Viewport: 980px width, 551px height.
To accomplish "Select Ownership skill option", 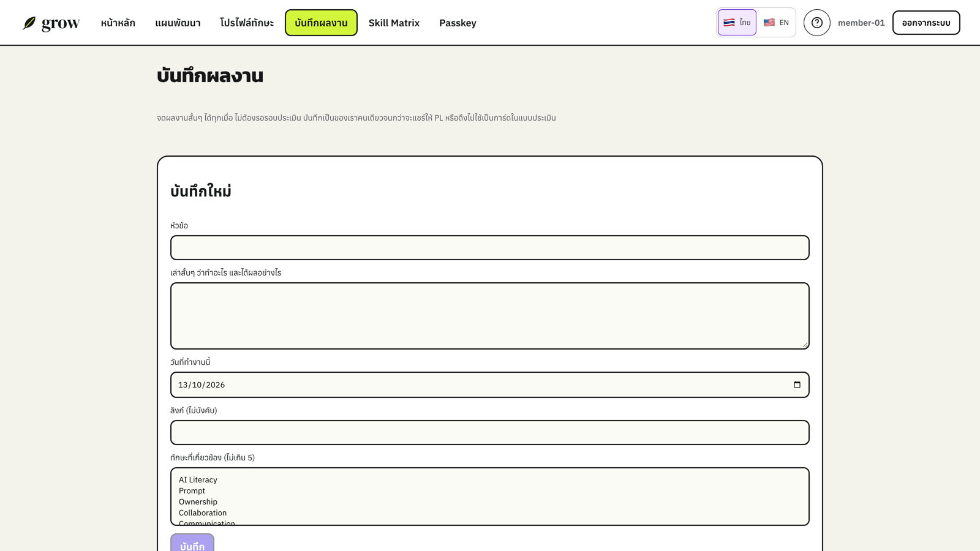I will point(490,502).
